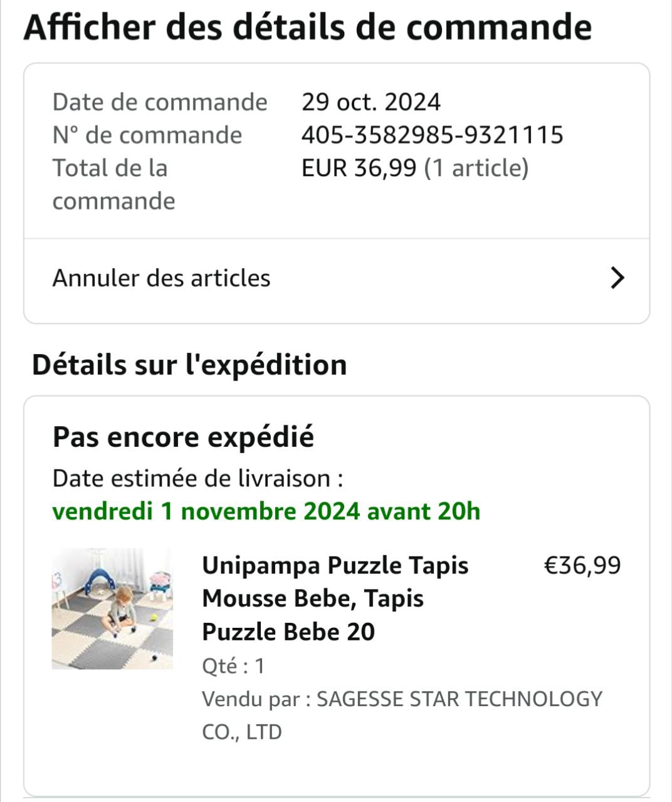The image size is (672, 802).
Task: Click the Total de la commande label
Action: click(x=113, y=184)
